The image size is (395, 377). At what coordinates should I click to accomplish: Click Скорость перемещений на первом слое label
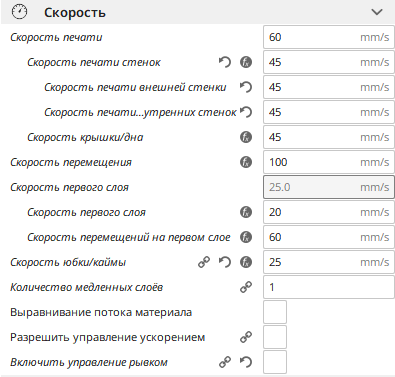[x=129, y=237]
